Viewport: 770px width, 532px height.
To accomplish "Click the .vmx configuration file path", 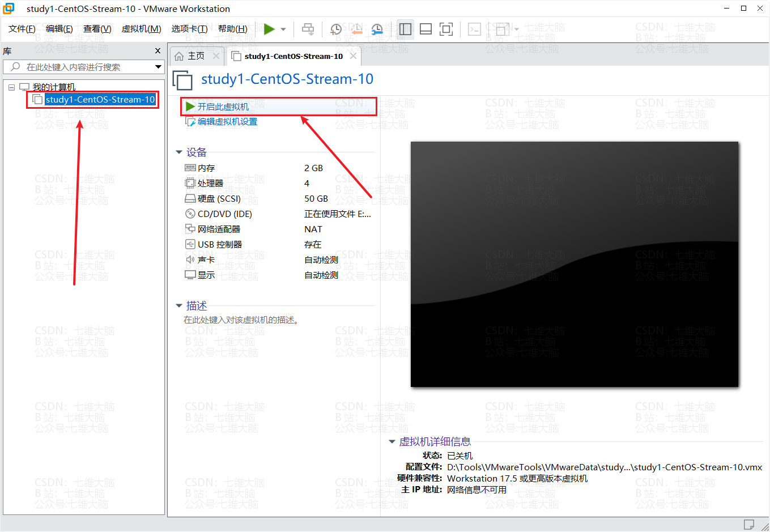I will (x=605, y=467).
